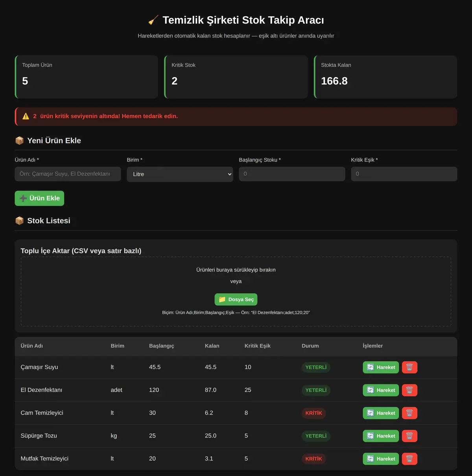This screenshot has height=476, width=472.
Task: Choose a file with Dosya Seç
Action: click(x=236, y=299)
